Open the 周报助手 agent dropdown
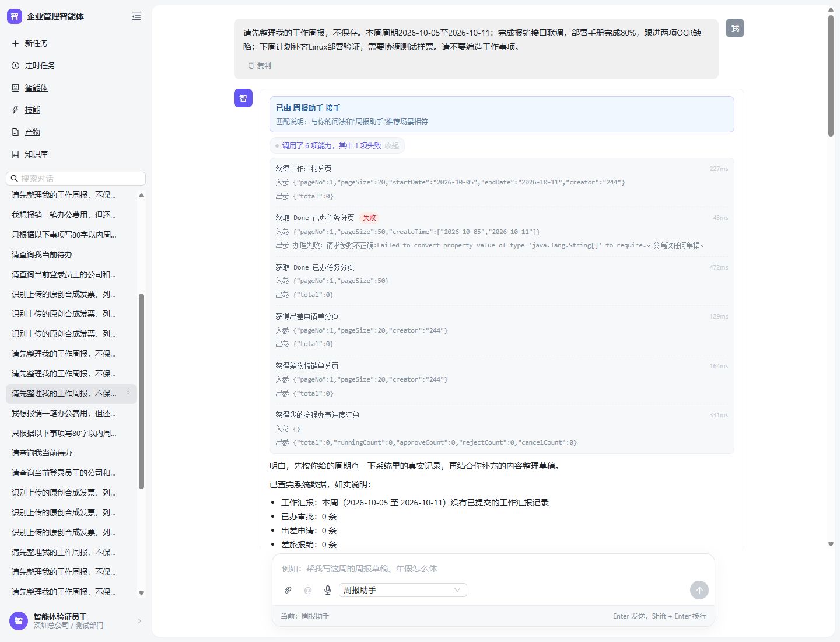The width and height of the screenshot is (840, 642). pyautogui.click(x=403, y=590)
